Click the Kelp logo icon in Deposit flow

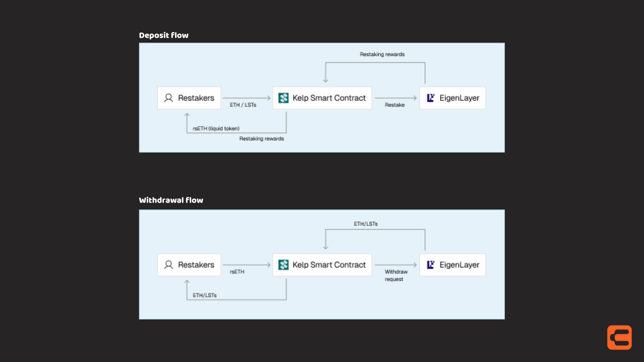click(x=283, y=98)
